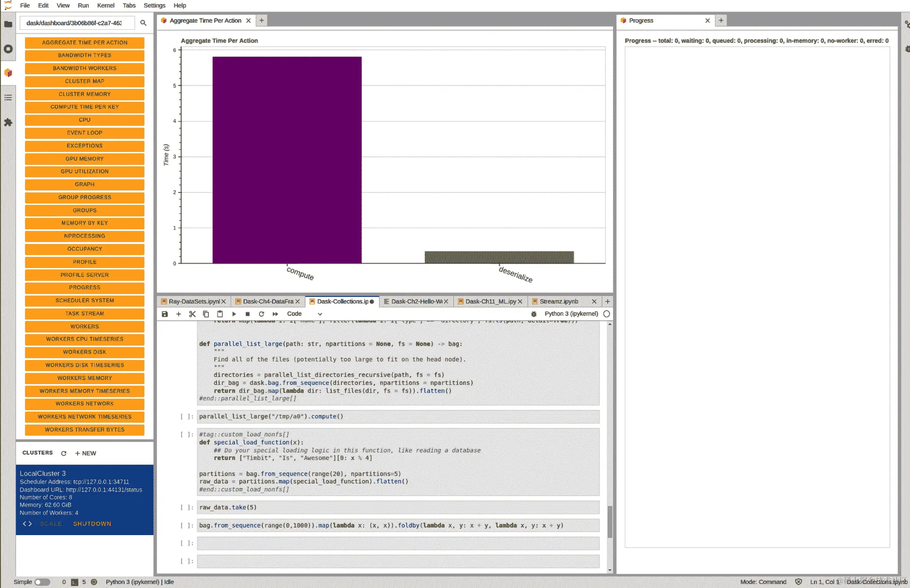
Task: Click SCALE for LocalCluster 3
Action: pyautogui.click(x=51, y=524)
